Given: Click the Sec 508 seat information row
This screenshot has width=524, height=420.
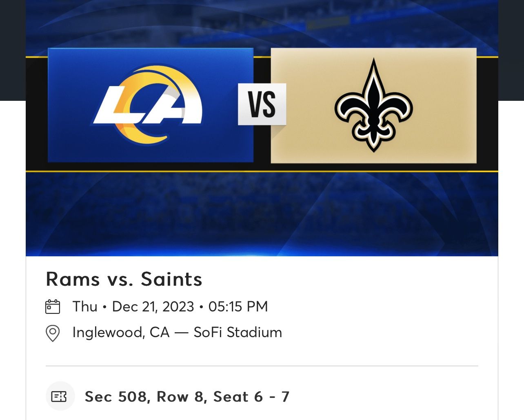Looking at the screenshot, I should (187, 396).
